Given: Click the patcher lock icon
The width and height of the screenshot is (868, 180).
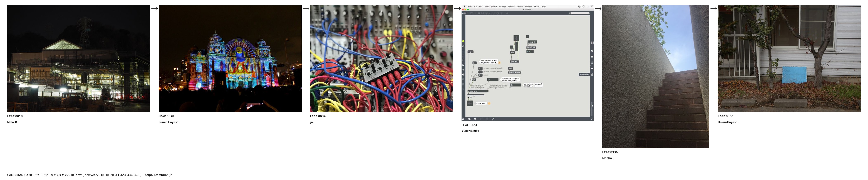Looking at the screenshot, I should 463,119.
